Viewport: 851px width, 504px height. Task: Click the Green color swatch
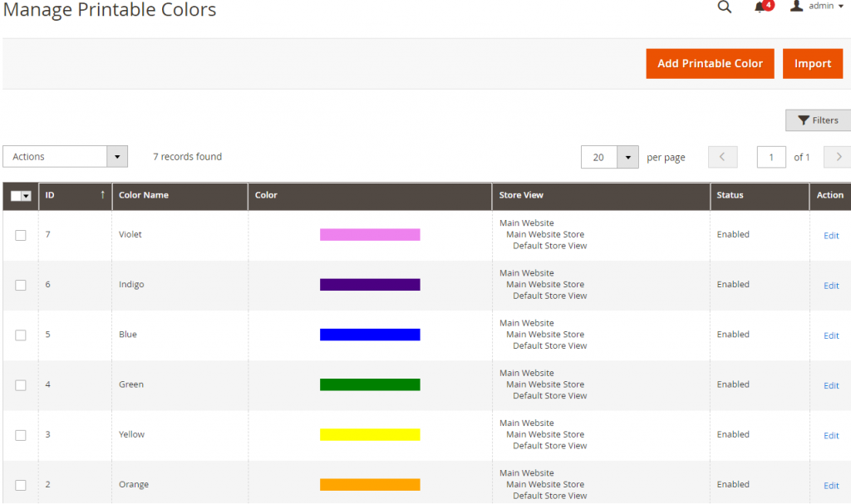(370, 384)
